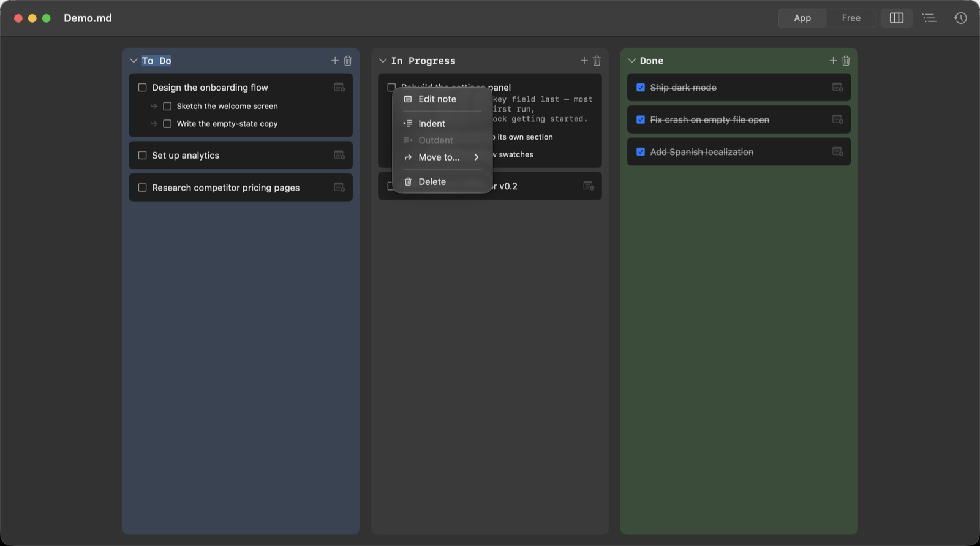Open note icon on Fix crash card

(838, 119)
